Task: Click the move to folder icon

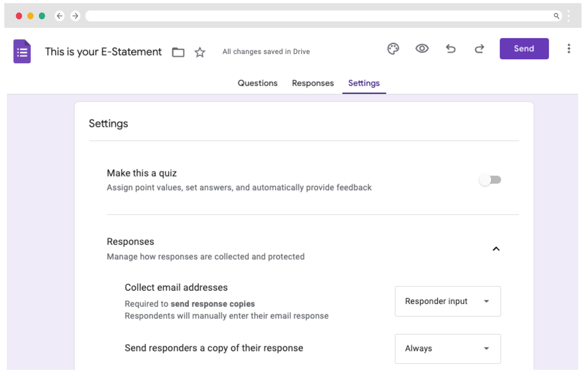Action: pyautogui.click(x=178, y=52)
